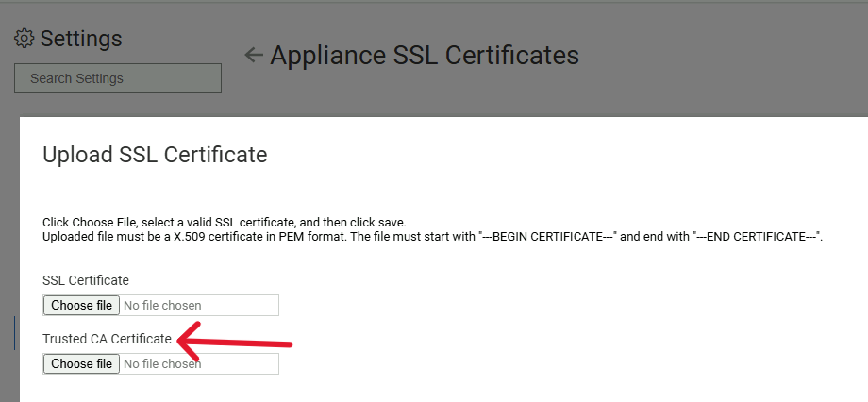Click the Trusted CA Certificate label
The width and height of the screenshot is (868, 402).
click(108, 339)
